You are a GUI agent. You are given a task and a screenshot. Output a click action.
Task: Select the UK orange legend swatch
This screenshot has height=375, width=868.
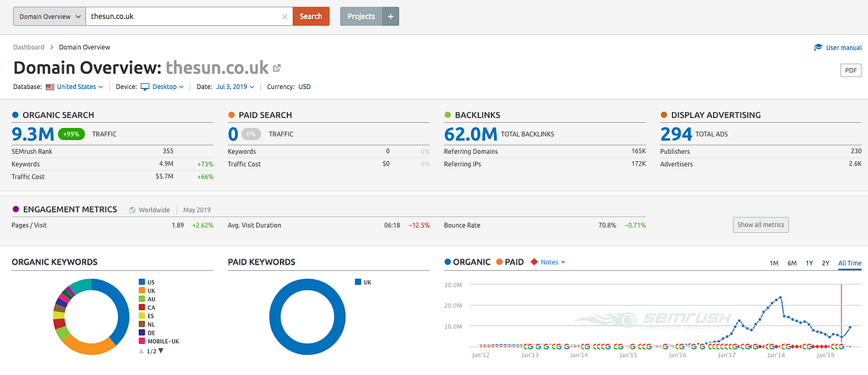[x=142, y=290]
